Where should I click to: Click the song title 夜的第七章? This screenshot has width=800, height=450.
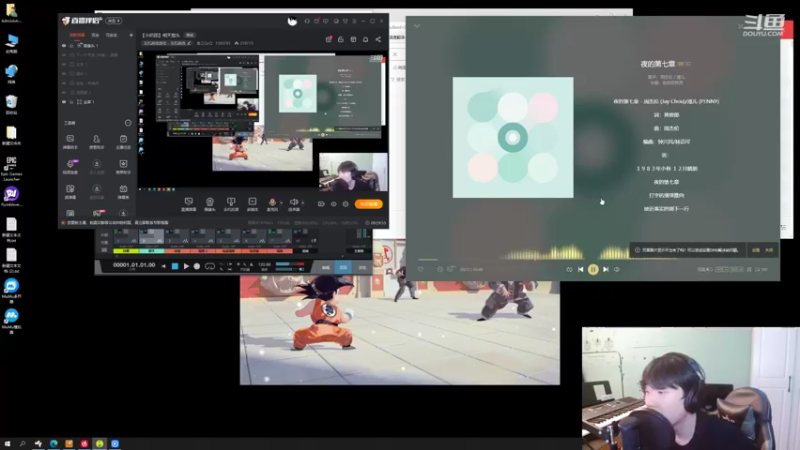658,64
